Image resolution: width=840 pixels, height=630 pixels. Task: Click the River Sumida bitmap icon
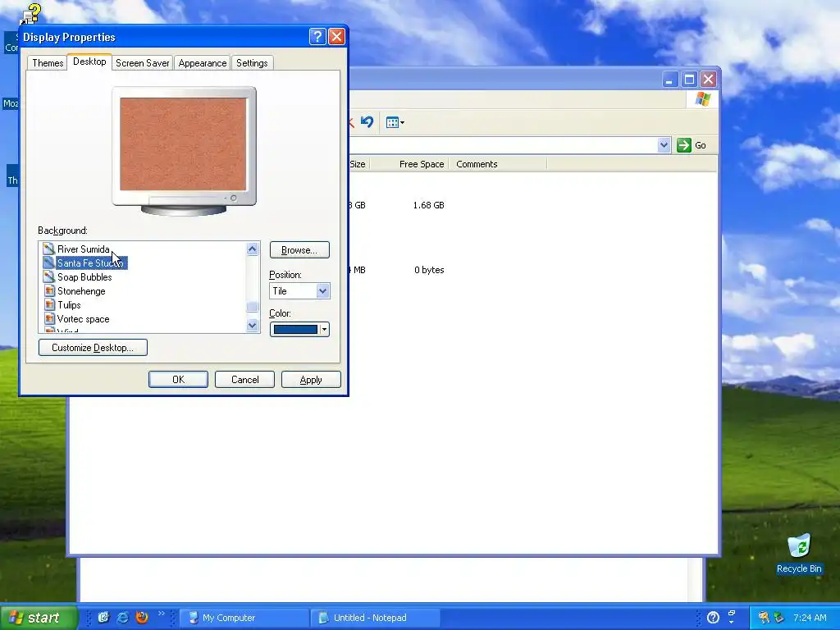tap(48, 249)
